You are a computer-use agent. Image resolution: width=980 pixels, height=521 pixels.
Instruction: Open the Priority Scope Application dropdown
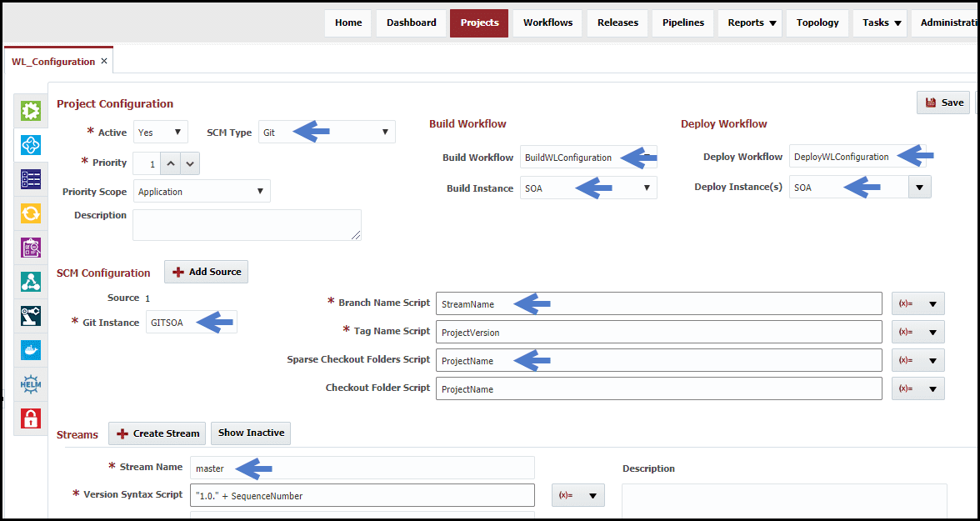(x=202, y=192)
